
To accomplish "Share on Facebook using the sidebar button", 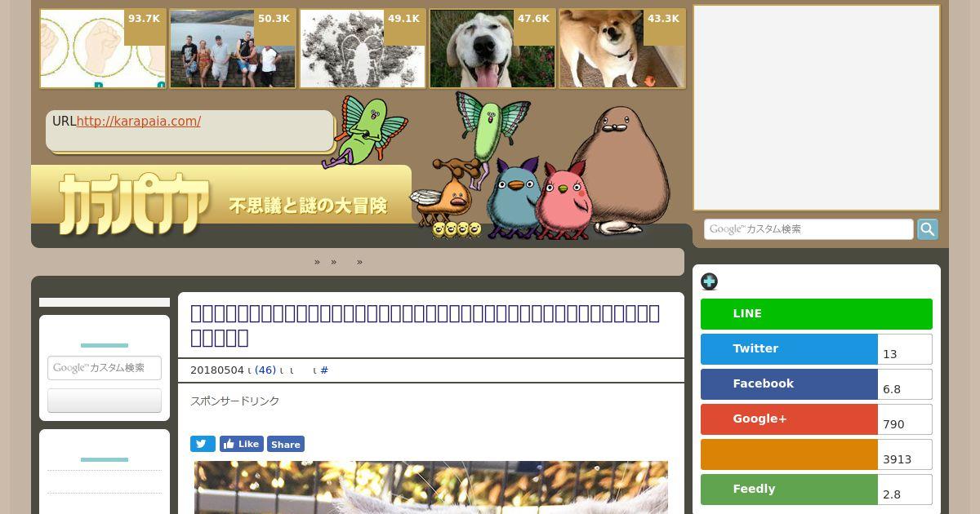I will click(789, 384).
